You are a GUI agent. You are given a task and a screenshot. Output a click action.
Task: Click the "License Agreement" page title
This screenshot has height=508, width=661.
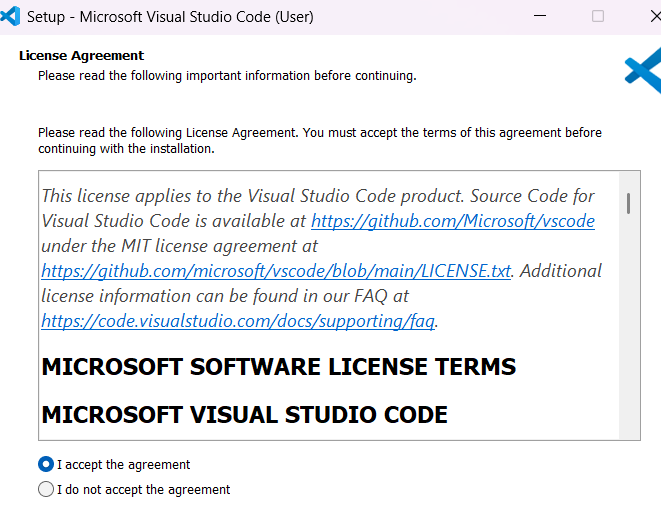click(81, 56)
